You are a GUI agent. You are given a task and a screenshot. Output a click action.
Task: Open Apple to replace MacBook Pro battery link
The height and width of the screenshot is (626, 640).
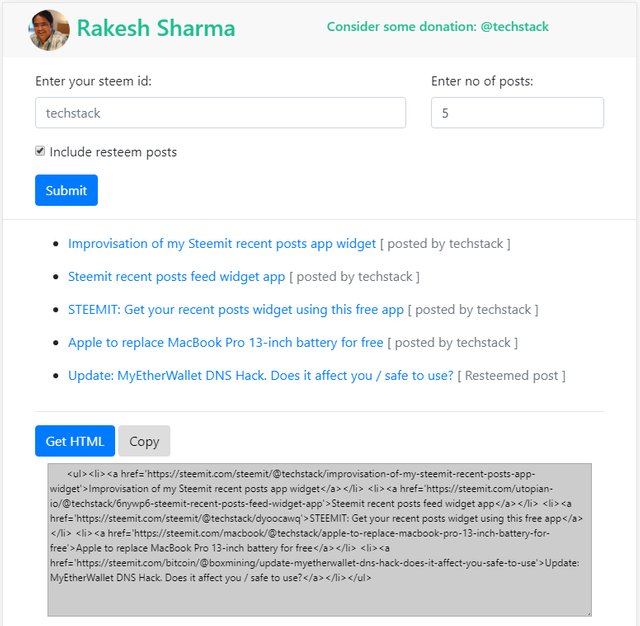[x=225, y=343]
